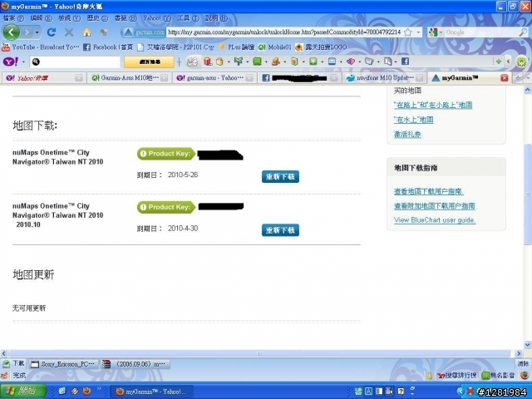The image size is (532, 399).
Task: Open the Mobile01 bookmark
Action: click(275, 47)
